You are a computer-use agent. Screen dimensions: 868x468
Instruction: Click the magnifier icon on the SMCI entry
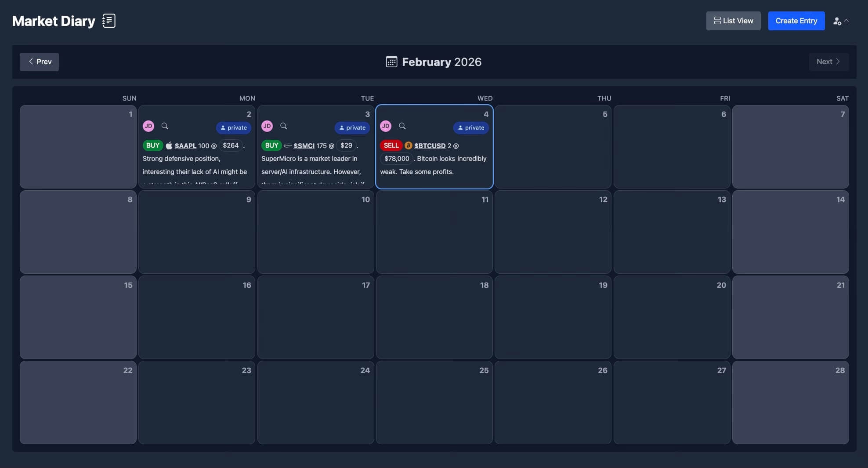pos(283,126)
